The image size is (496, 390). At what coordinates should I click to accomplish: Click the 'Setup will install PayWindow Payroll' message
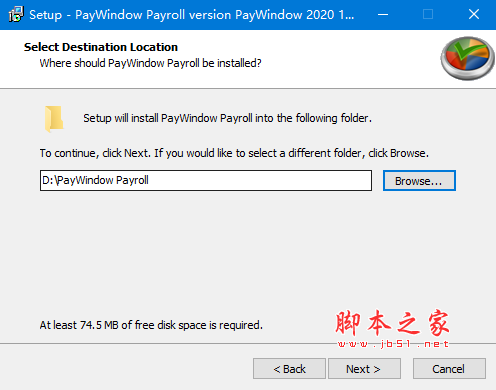point(227,118)
